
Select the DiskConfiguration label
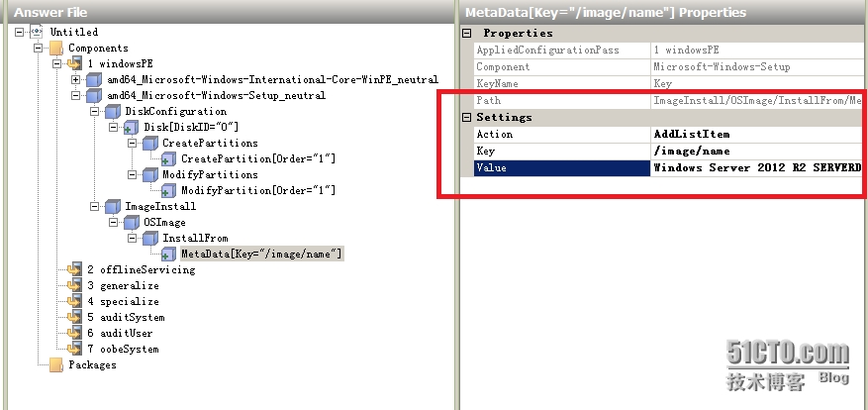176,111
